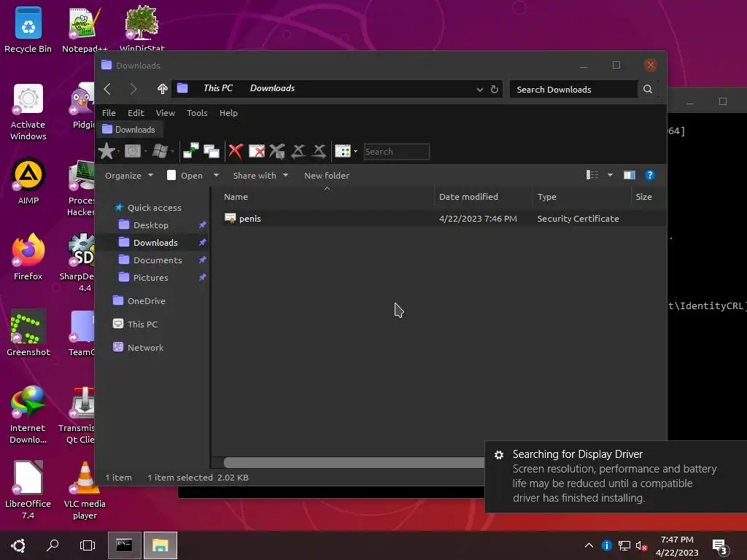Image resolution: width=747 pixels, height=560 pixels.
Task: Go up one folder level
Action: (163, 88)
